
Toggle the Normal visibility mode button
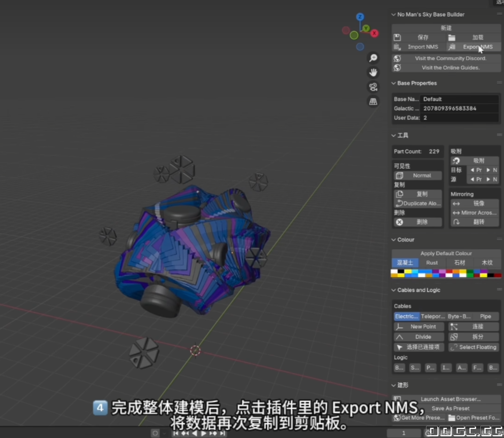click(418, 176)
